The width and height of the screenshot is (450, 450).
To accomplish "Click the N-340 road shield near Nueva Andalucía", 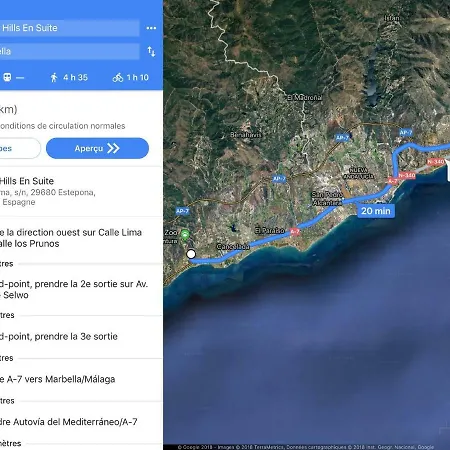I will tap(407, 175).
